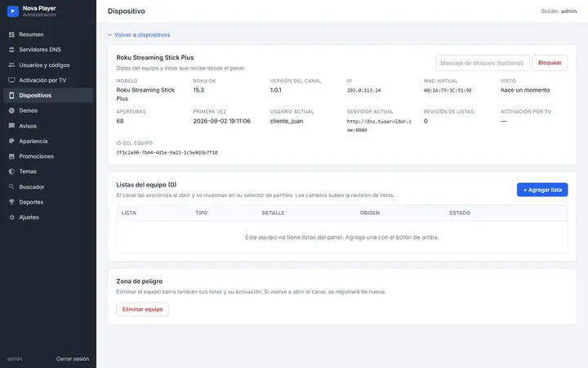The width and height of the screenshot is (588, 368).
Task: Click the Roku OS value 15.3
Action: [198, 90]
